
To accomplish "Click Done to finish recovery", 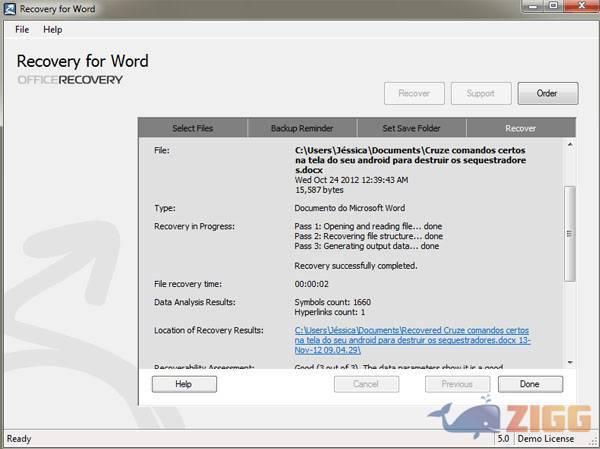I will [529, 384].
